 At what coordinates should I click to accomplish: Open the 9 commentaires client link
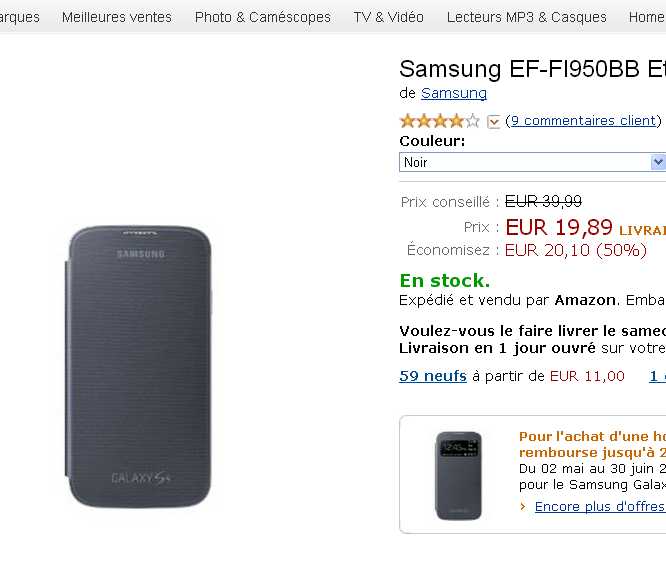(x=585, y=120)
